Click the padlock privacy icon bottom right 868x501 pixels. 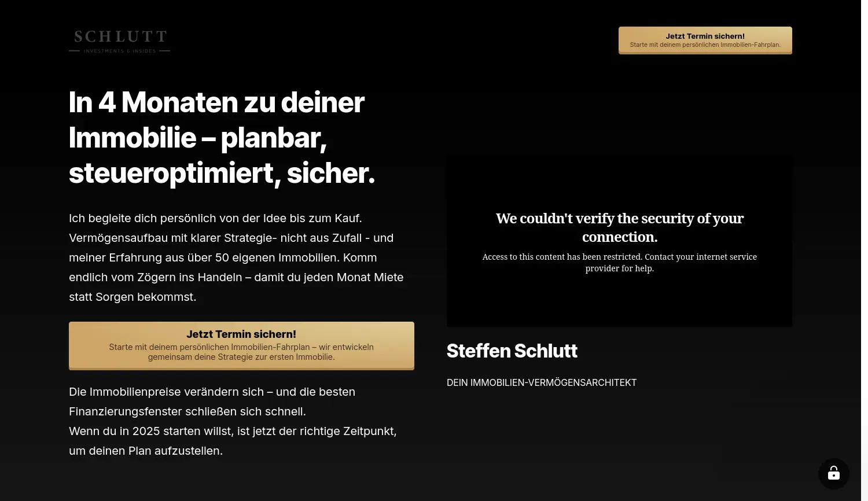click(x=833, y=473)
